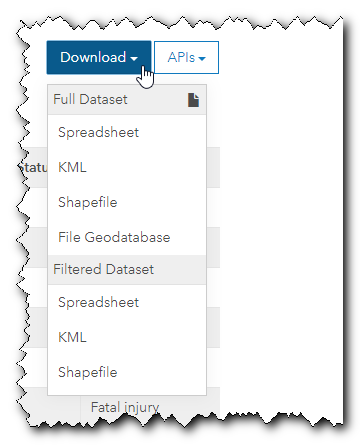Click the blue caret on APIs button

(202, 59)
